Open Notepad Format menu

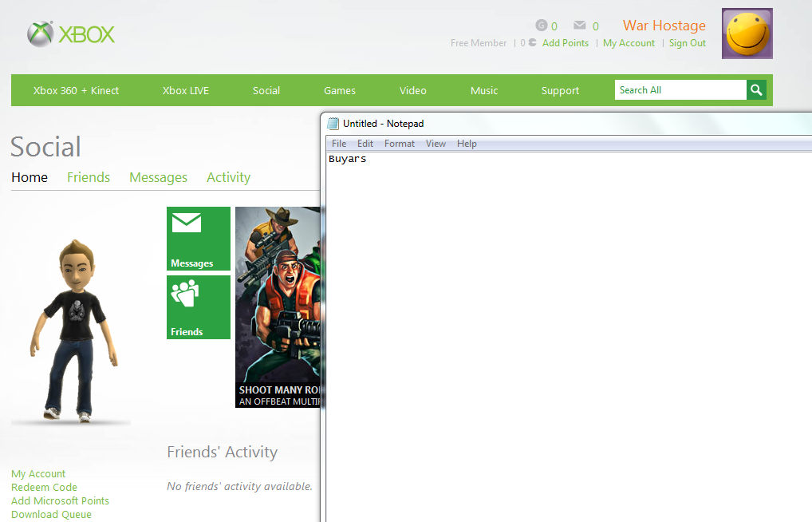point(400,144)
